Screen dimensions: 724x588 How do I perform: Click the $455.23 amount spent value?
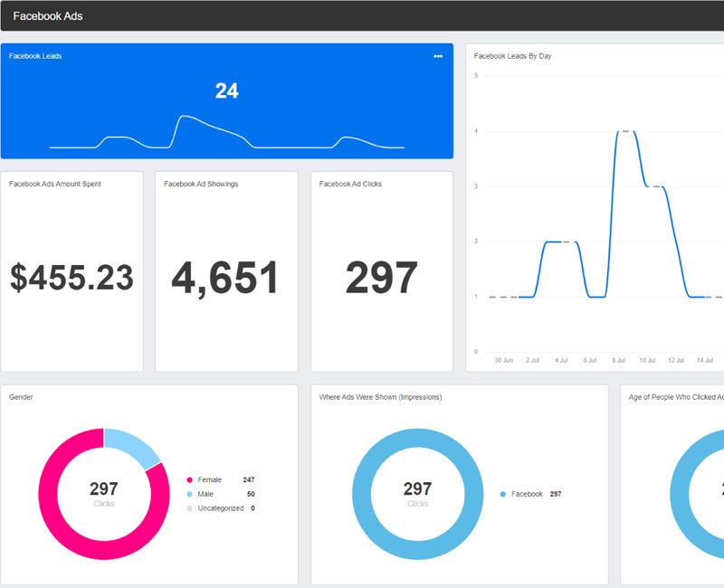71,278
